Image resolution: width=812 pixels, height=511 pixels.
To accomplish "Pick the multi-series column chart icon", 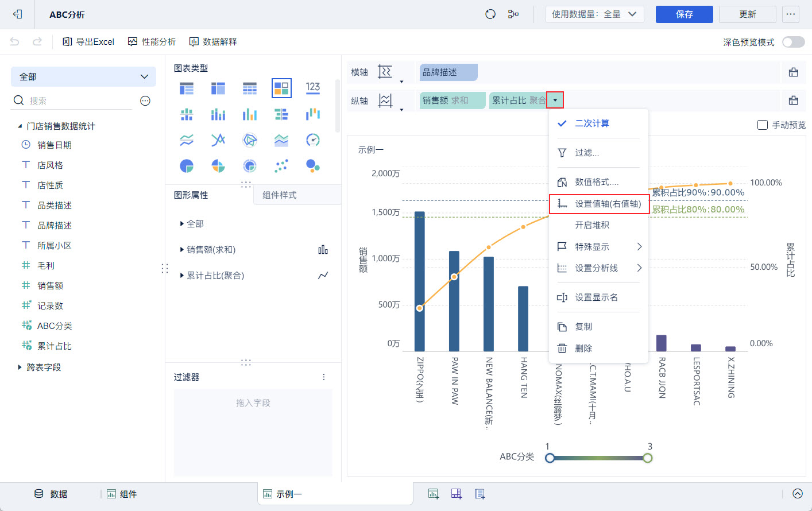I will click(x=250, y=114).
